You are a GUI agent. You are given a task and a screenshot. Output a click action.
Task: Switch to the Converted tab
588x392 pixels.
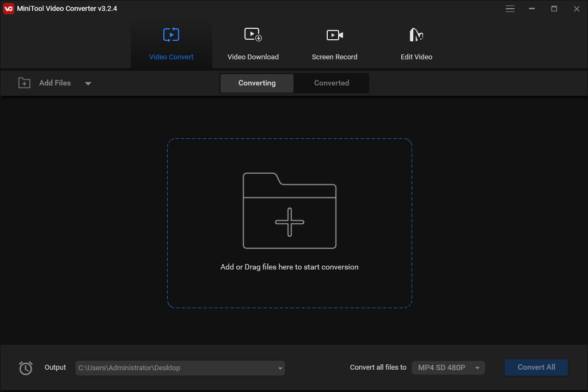point(331,83)
